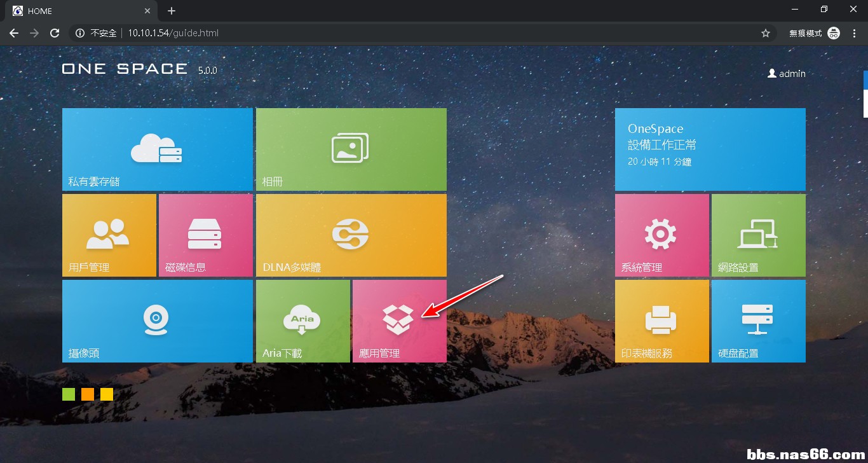
Task: Open 系統管理 system management gear tile
Action: [661, 235]
